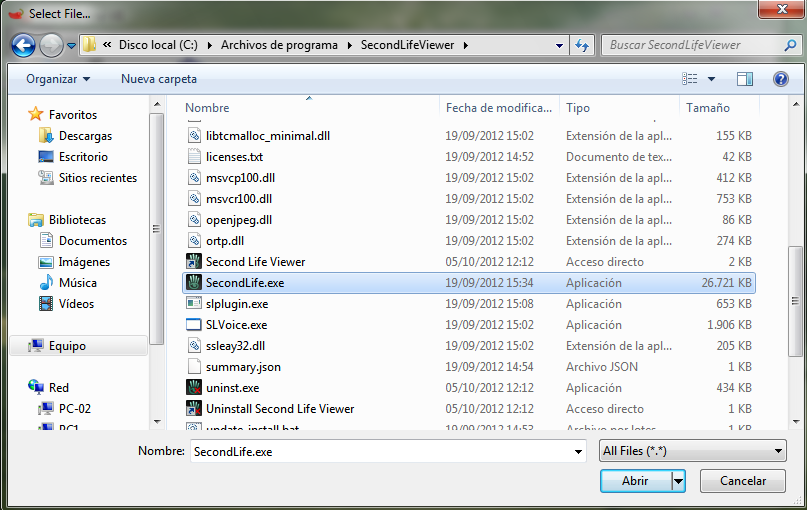Click the Back navigation arrow
807x510 pixels.
click(23, 45)
